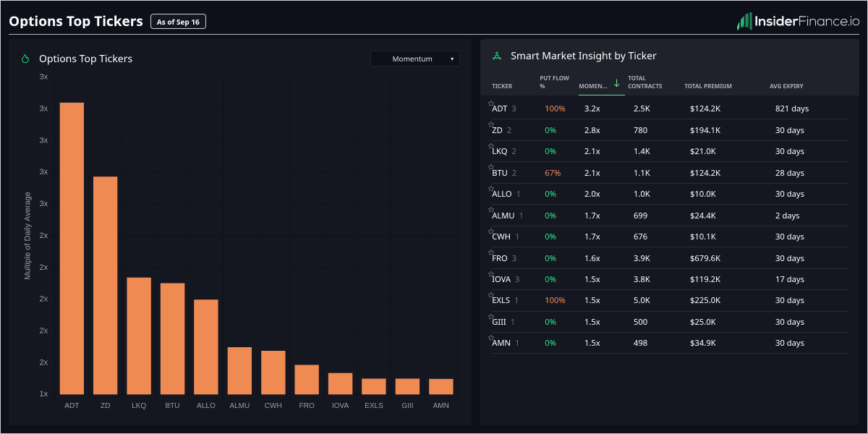Sort table by Total Contracts header
Screen dimensions: 868x434
[645, 82]
